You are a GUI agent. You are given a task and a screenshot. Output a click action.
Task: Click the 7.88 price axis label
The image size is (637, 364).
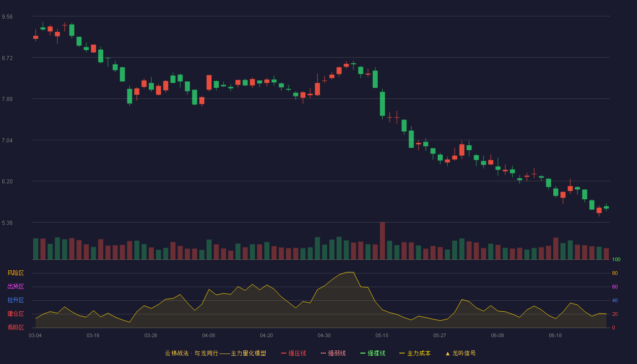pos(7,99)
